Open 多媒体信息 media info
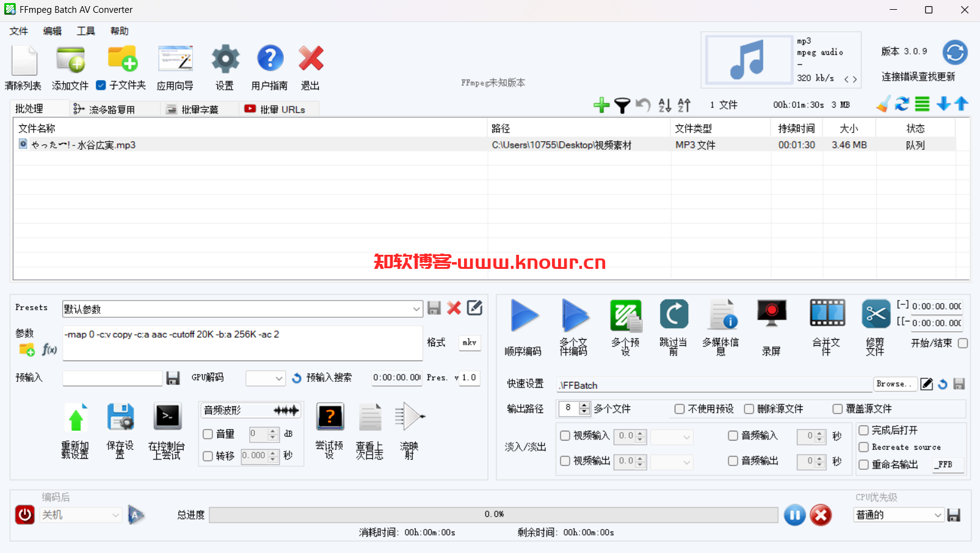 pyautogui.click(x=724, y=314)
